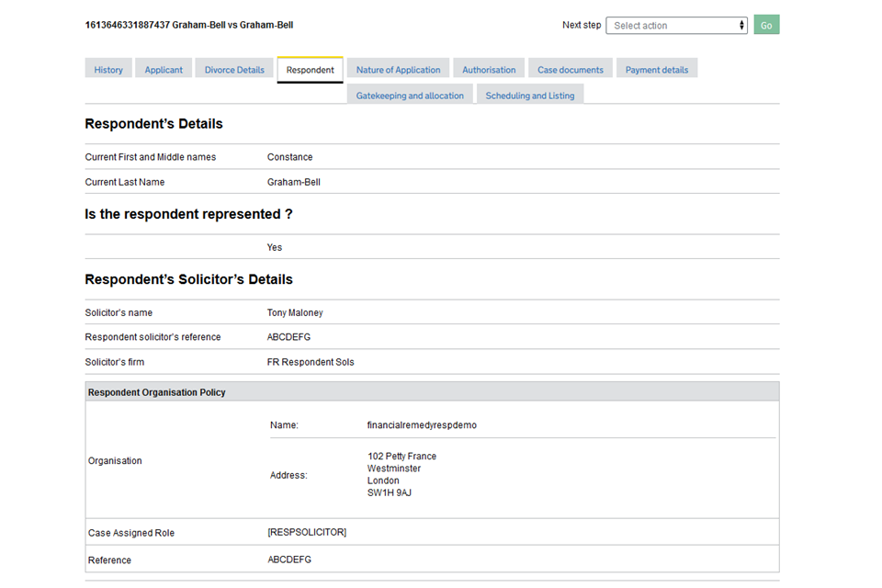This screenshot has height=588, width=882.
Task: Switch to the Case documents tab
Action: [x=571, y=70]
